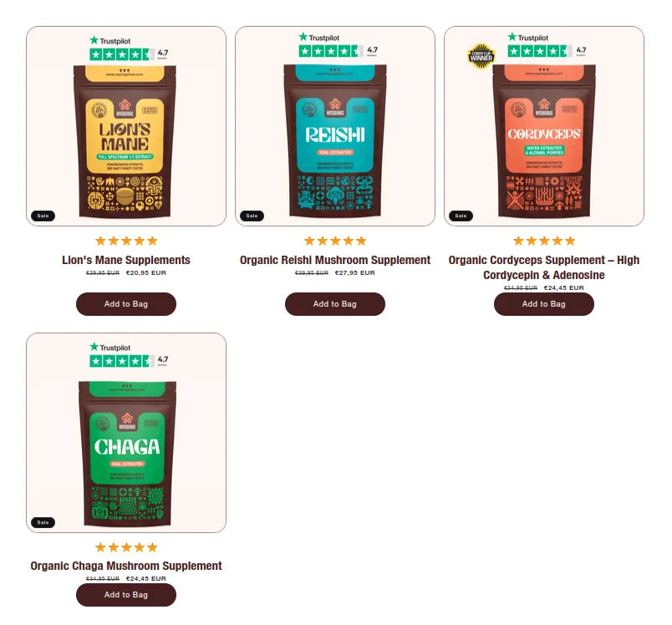Screen dimensions: 672x625
Task: Click the Sale badge on Cordyceps card
Action: coord(461,216)
